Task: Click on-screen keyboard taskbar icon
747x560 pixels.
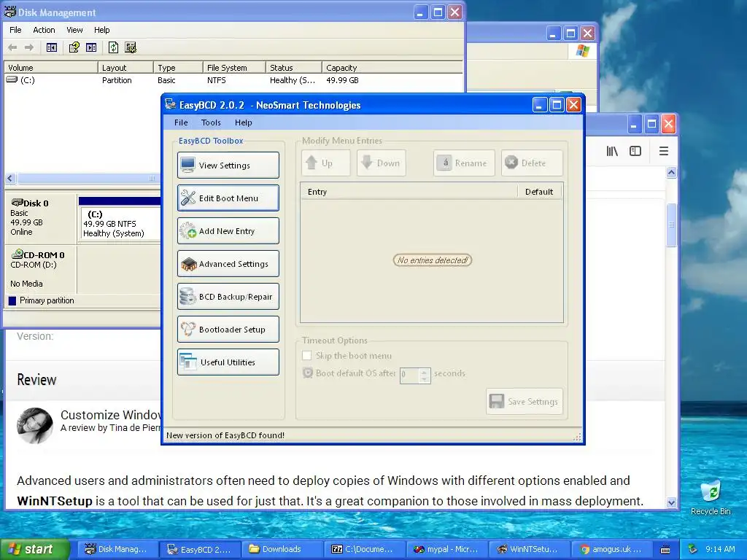Action: tap(665, 550)
